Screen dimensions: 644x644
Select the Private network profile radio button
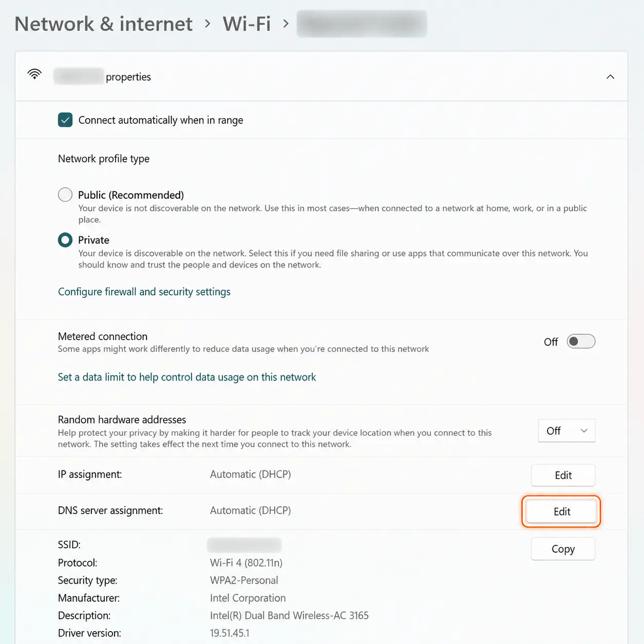point(65,240)
